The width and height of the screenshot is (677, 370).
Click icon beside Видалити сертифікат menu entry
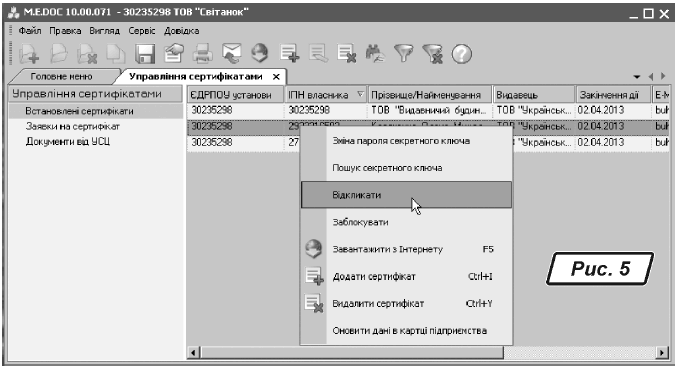[x=314, y=303]
